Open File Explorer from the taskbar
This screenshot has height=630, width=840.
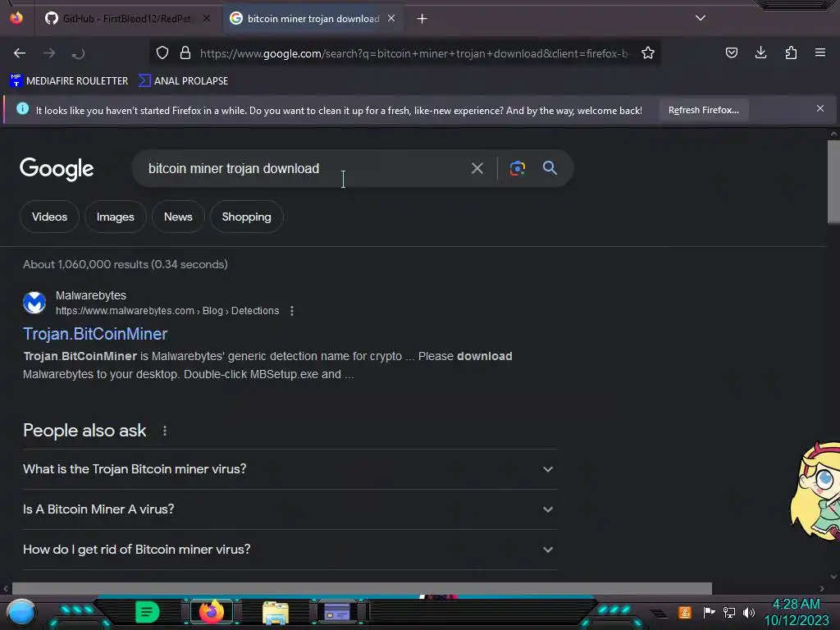276,613
